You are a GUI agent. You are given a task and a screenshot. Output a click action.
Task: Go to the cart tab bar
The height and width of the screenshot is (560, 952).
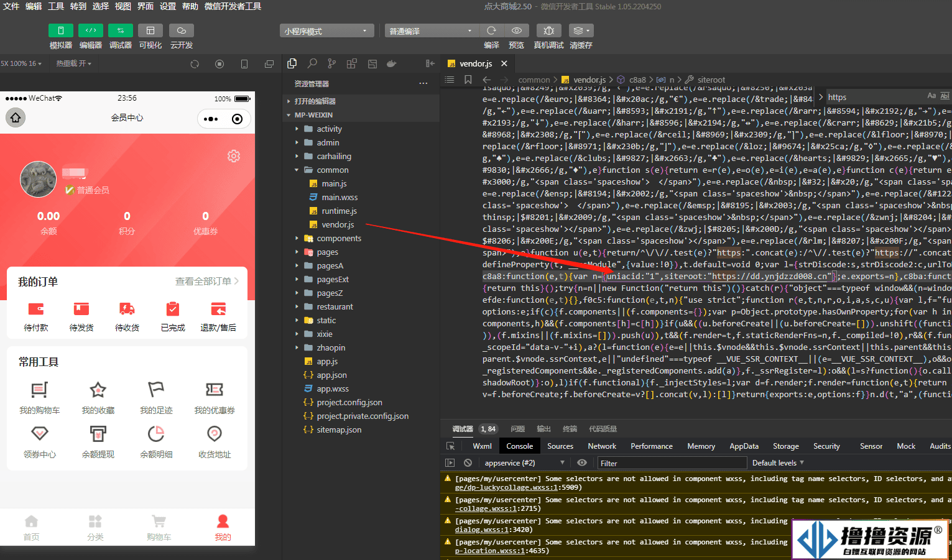pos(159,528)
